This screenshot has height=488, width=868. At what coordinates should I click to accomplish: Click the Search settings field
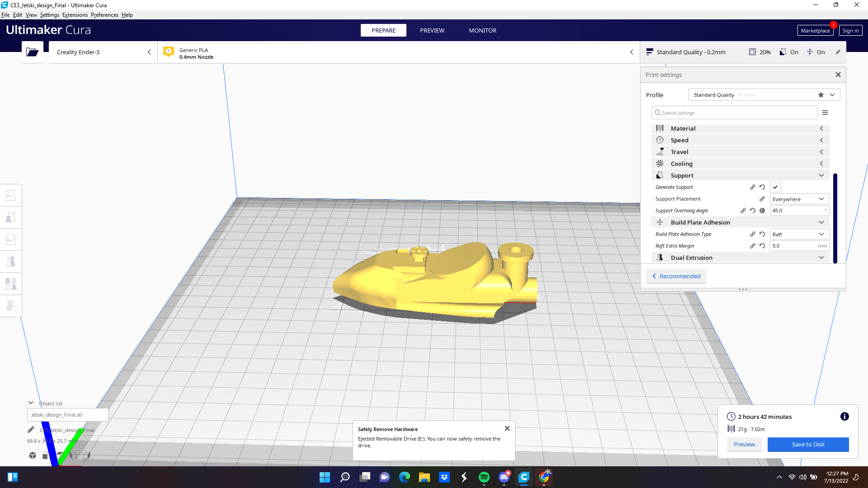click(x=735, y=113)
